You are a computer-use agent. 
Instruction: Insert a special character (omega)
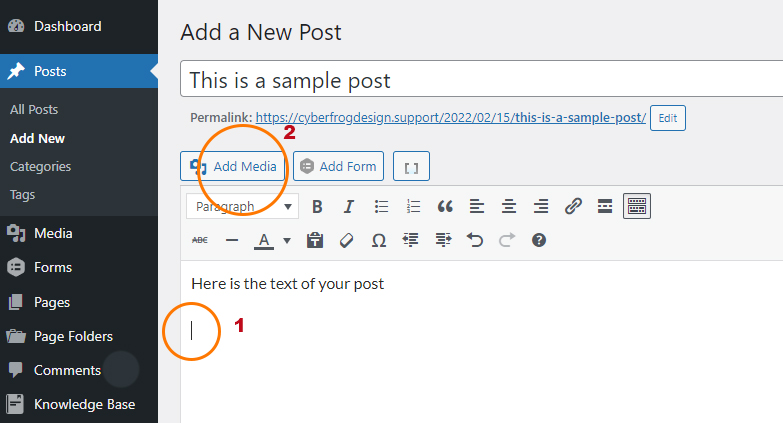379,240
